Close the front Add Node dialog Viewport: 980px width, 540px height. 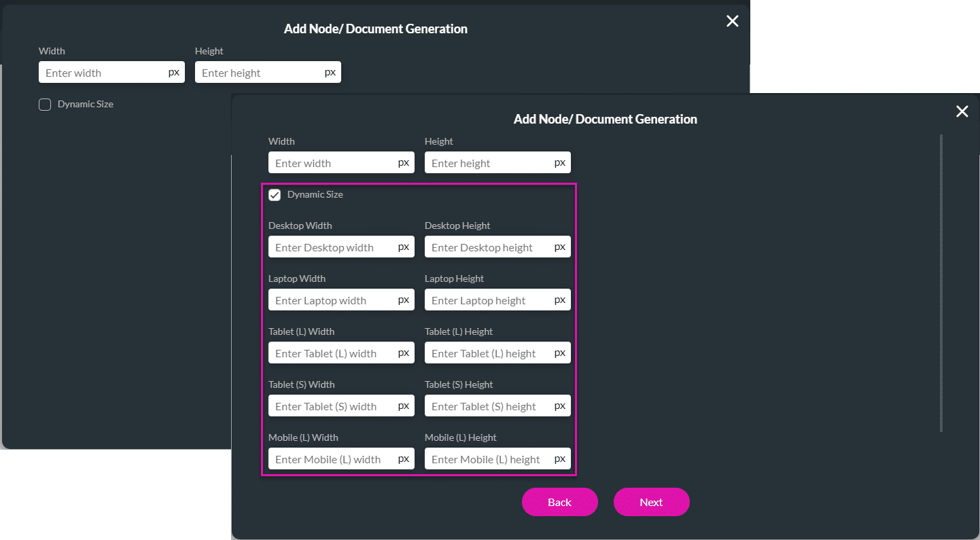962,111
